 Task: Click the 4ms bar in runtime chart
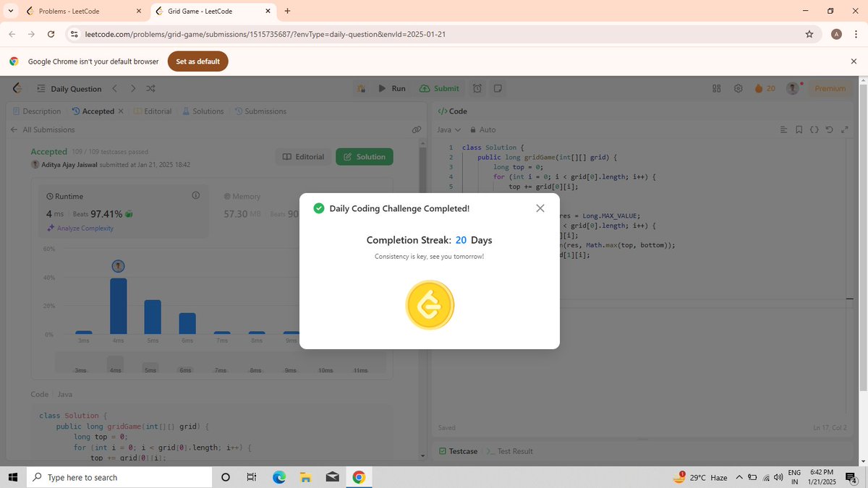(119, 306)
